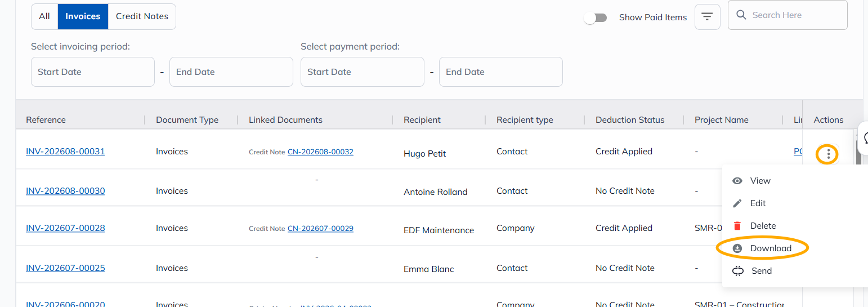Toggle the Show Paid Items switch
868x307 pixels.
click(596, 17)
